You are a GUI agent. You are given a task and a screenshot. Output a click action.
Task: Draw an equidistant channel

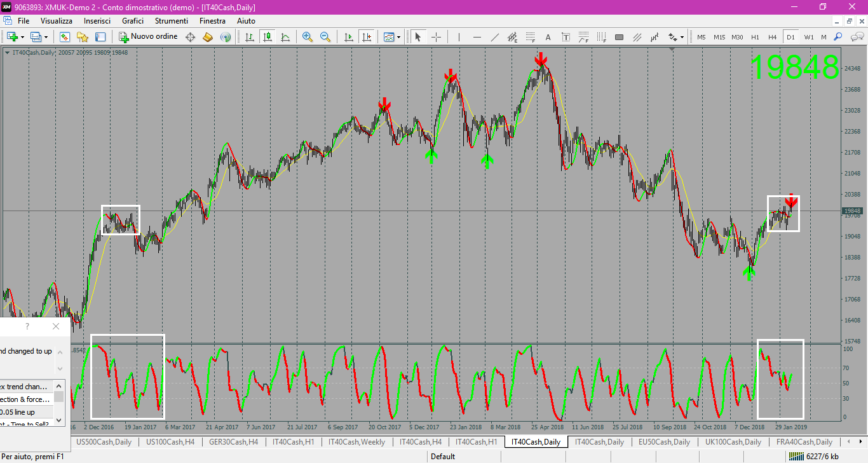coord(512,37)
